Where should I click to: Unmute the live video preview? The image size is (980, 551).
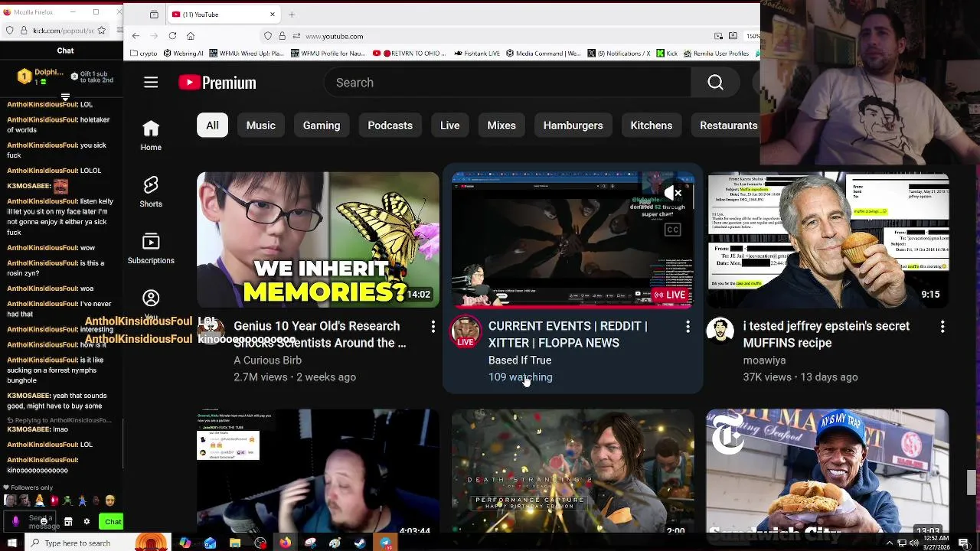click(x=673, y=193)
